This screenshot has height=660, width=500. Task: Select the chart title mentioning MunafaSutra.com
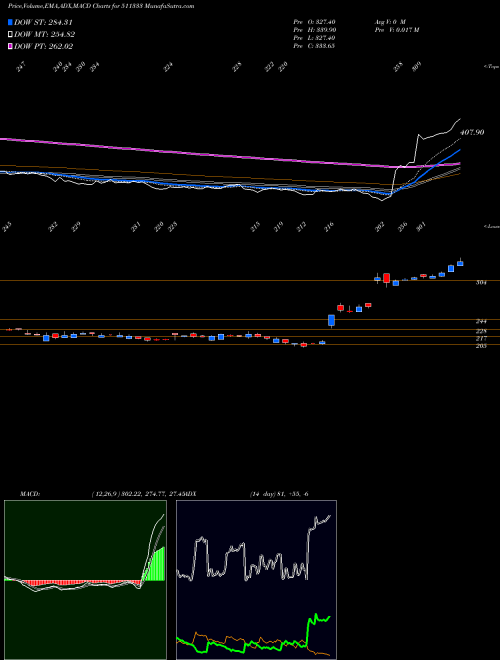(x=101, y=6)
